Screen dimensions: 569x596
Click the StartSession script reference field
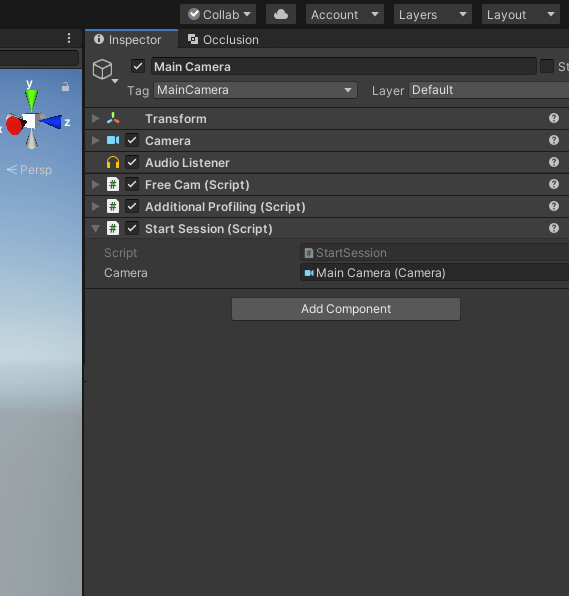pos(434,253)
